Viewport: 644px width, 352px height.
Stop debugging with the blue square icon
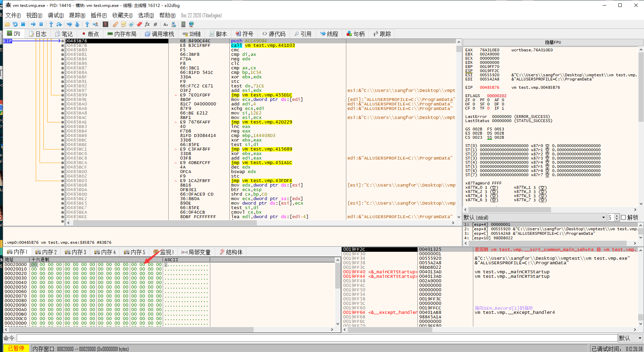pyautogui.click(x=23, y=24)
